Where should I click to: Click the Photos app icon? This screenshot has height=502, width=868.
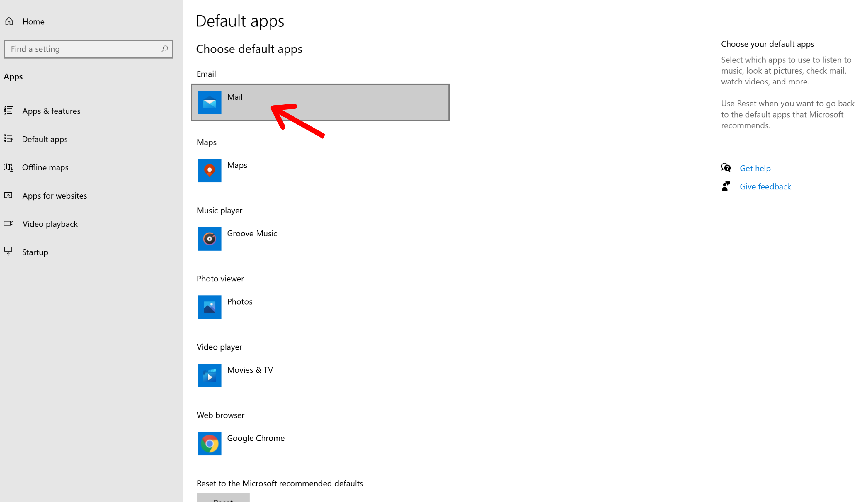(x=210, y=307)
